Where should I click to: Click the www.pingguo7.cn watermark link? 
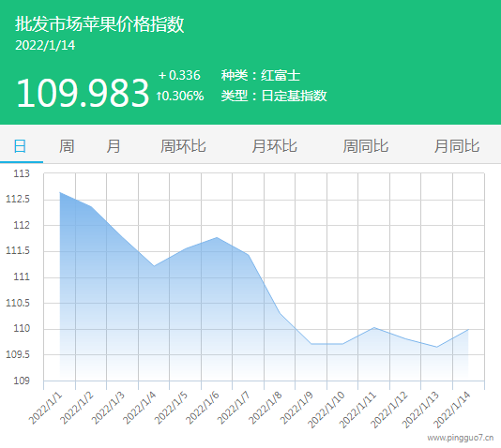(x=461, y=438)
